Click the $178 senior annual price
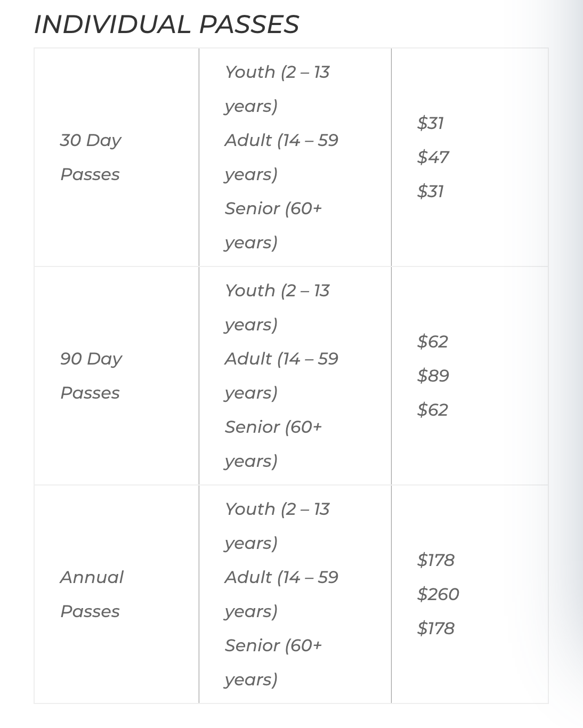This screenshot has width=583, height=728. pos(435,628)
